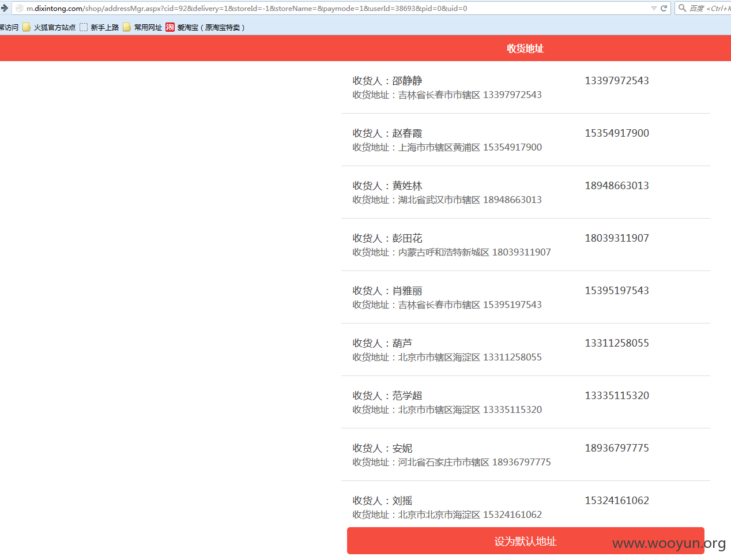Click the reload page icon in address bar

[x=664, y=8]
